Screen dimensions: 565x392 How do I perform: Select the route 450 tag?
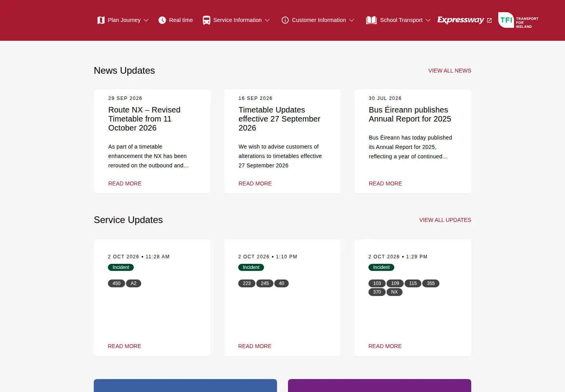click(117, 283)
